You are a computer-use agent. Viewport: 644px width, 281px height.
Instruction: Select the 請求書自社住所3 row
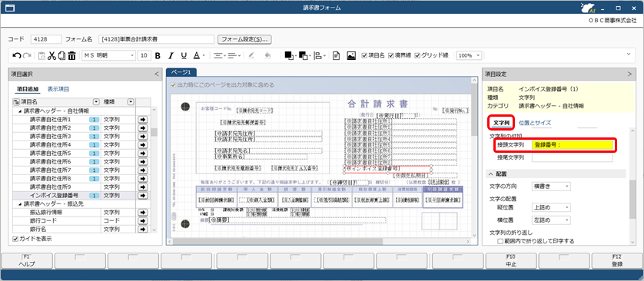[x=74, y=136]
